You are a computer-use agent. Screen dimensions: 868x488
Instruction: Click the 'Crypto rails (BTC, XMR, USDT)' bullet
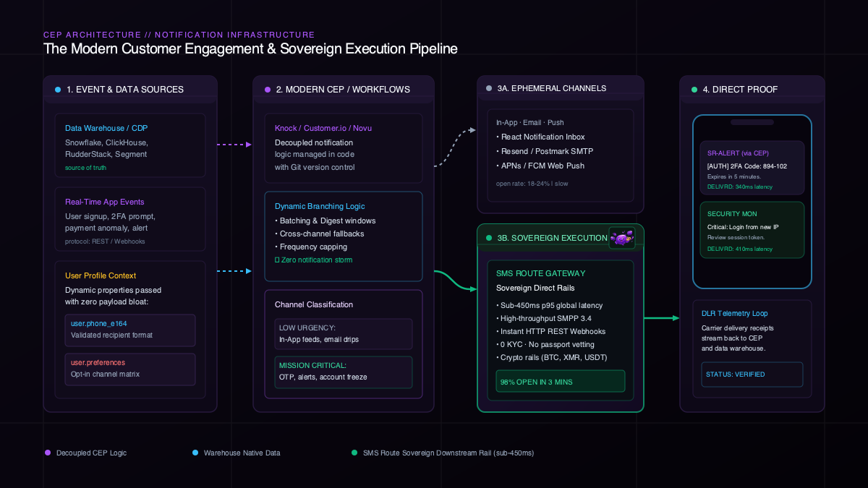[551, 357]
